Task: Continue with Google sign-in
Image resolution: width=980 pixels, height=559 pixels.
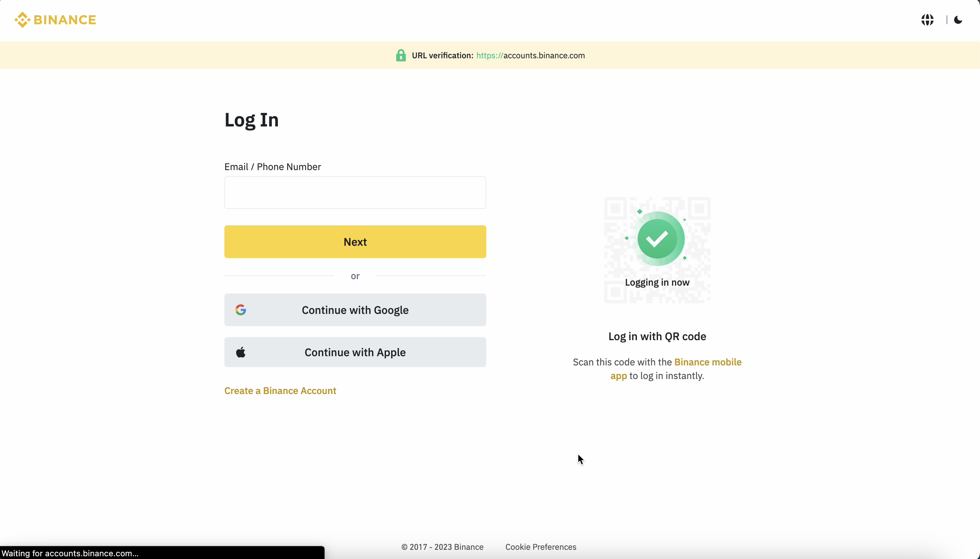Action: 355,310
